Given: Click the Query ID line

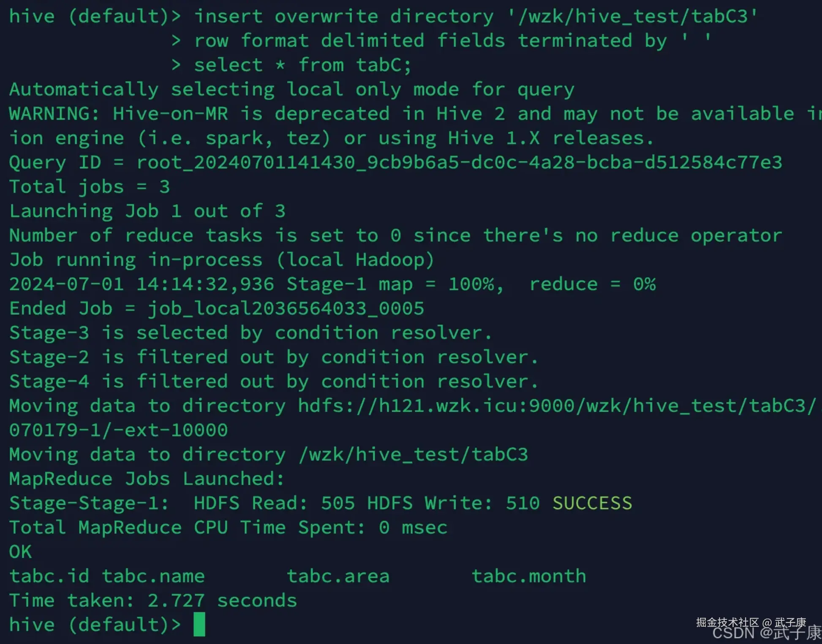Looking at the screenshot, I should coord(395,163).
